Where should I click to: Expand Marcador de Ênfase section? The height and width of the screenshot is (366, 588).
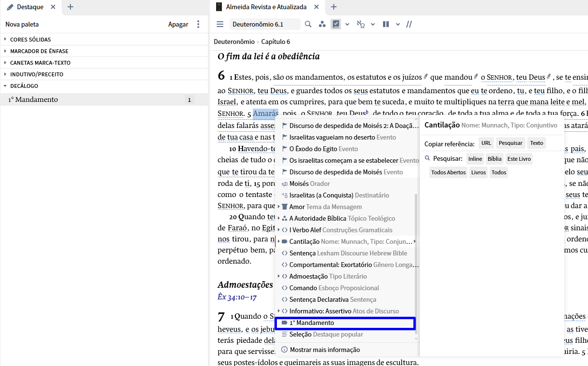tap(104, 51)
